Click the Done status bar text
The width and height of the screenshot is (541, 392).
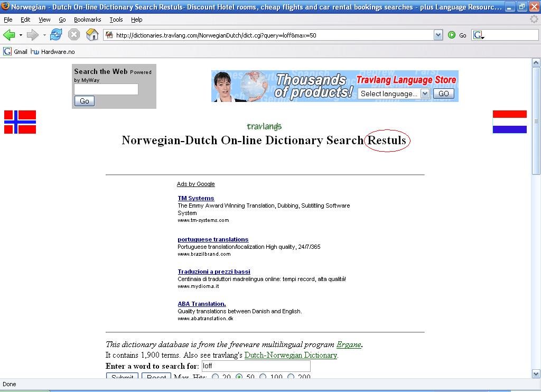tap(10, 384)
